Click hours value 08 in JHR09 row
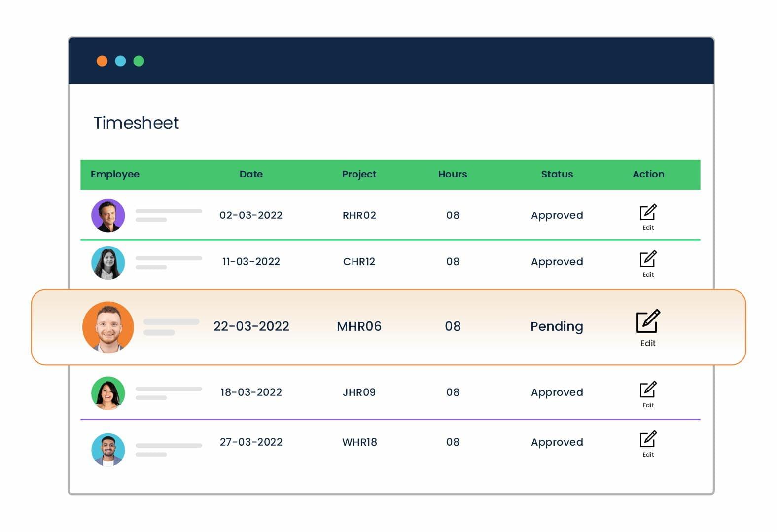 coord(453,392)
